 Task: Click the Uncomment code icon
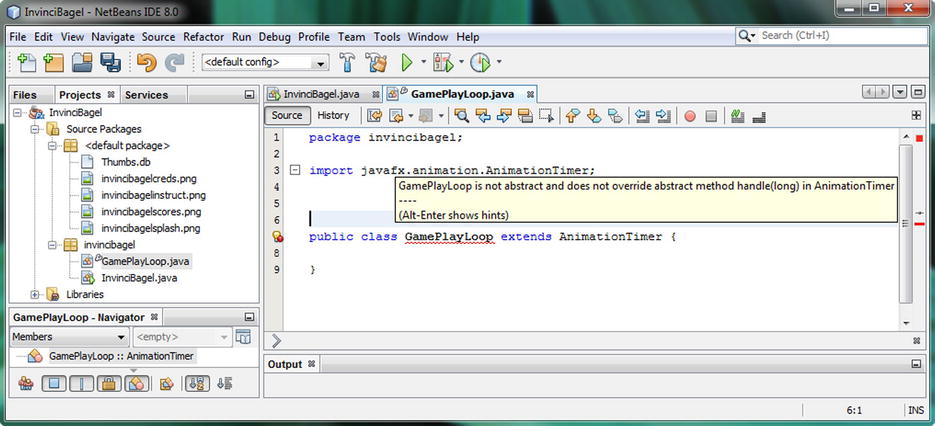[x=758, y=116]
